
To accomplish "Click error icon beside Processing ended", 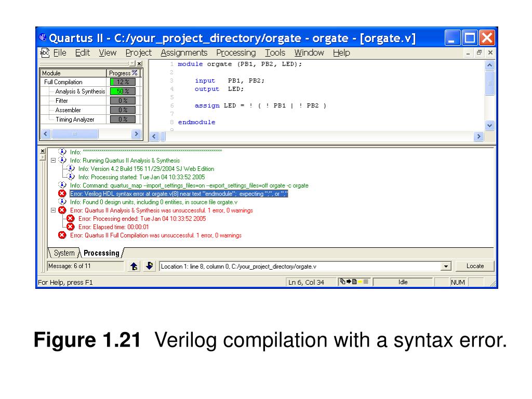I will tap(70, 219).
